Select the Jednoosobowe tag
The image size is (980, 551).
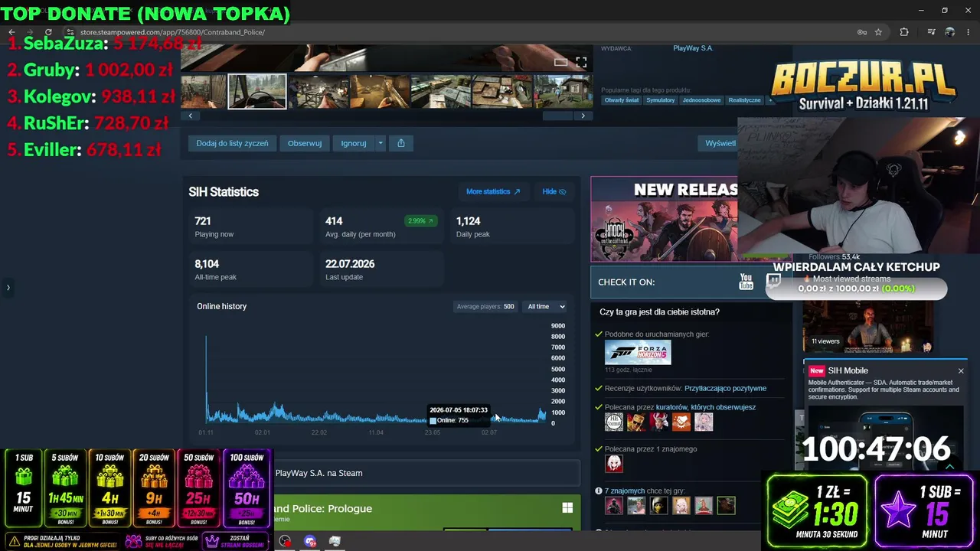click(x=701, y=100)
